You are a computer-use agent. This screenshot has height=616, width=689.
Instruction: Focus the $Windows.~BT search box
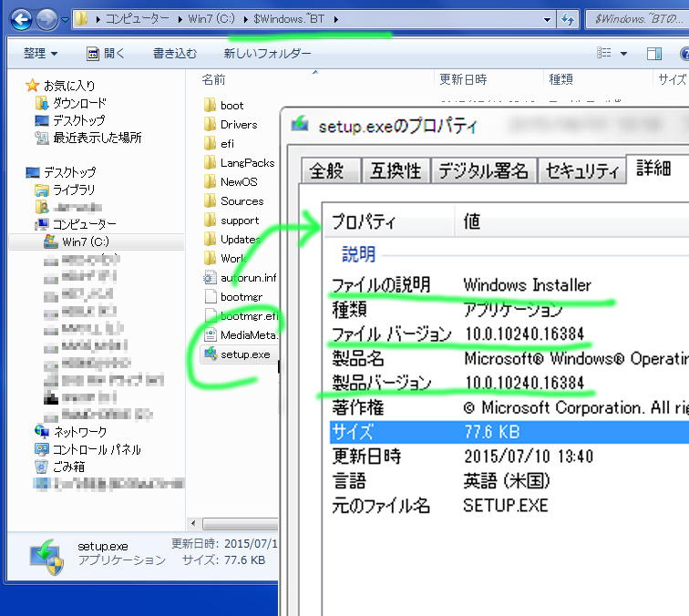pyautogui.click(x=637, y=19)
